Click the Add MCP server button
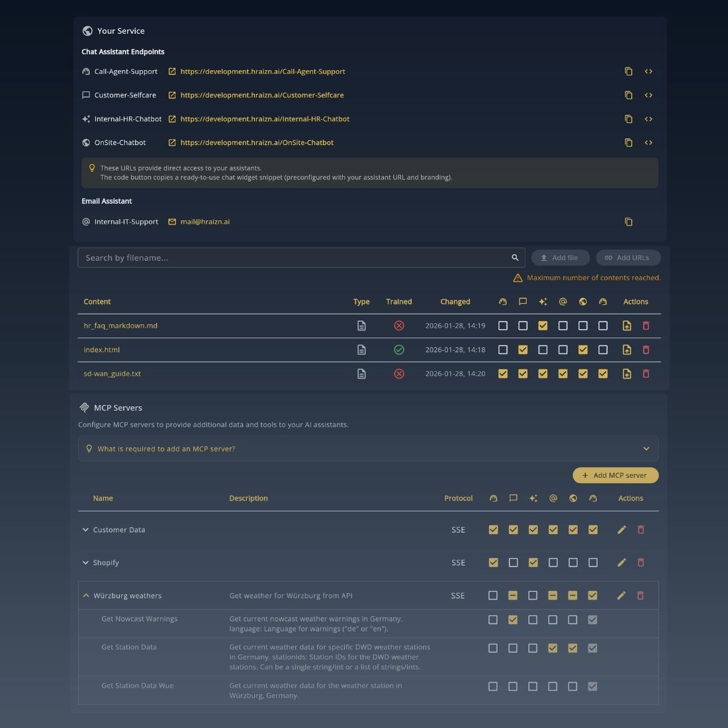The width and height of the screenshot is (728, 728). click(615, 475)
